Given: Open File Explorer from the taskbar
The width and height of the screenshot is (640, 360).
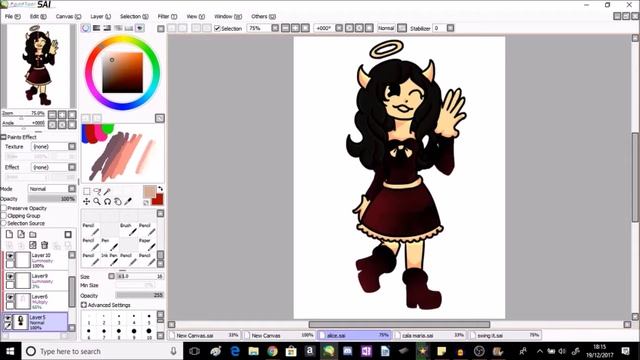Looking at the screenshot, I should (253, 351).
